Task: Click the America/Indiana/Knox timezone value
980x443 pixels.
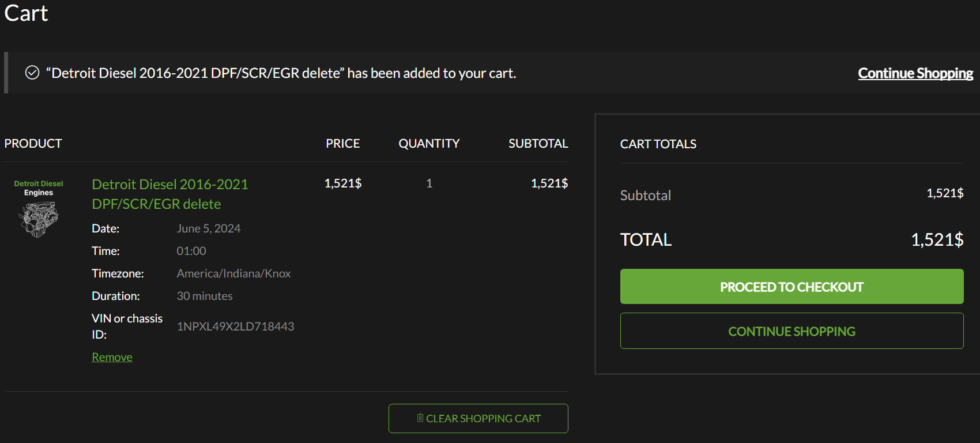Action: pyautogui.click(x=233, y=273)
